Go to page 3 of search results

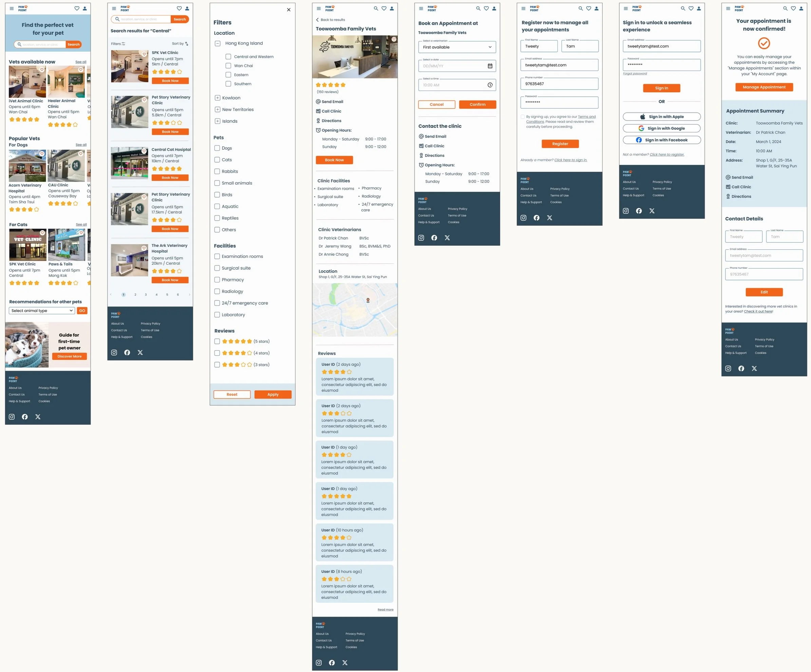[x=146, y=295]
